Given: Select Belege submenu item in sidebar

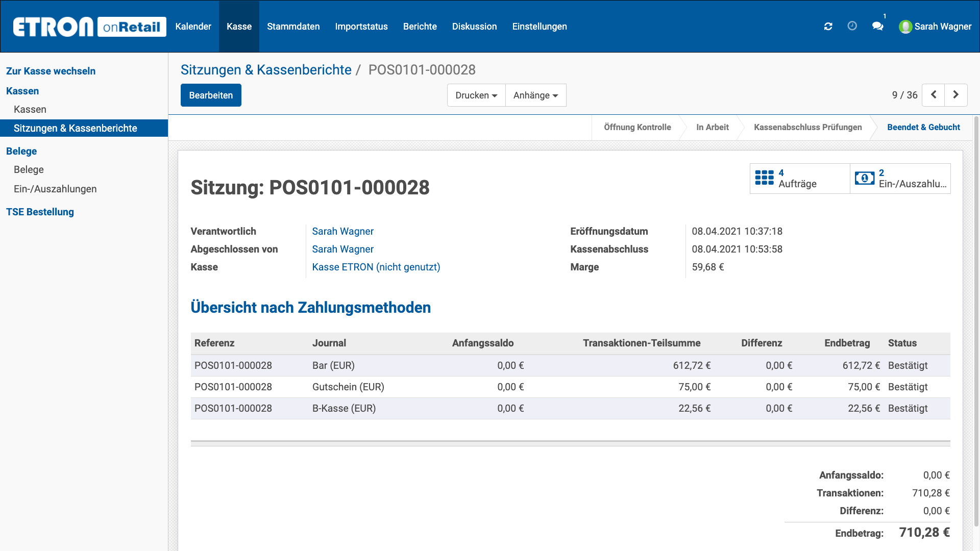Looking at the screenshot, I should [x=29, y=169].
